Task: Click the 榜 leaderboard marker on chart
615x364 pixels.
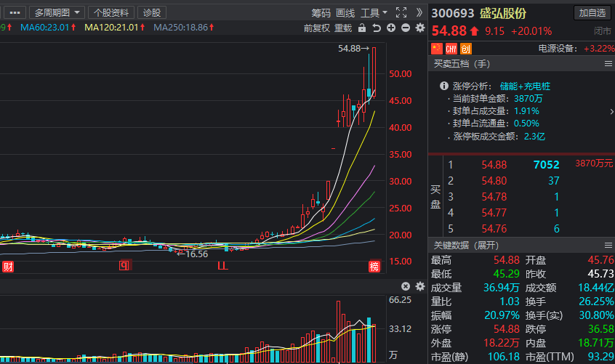Action: 374,267
